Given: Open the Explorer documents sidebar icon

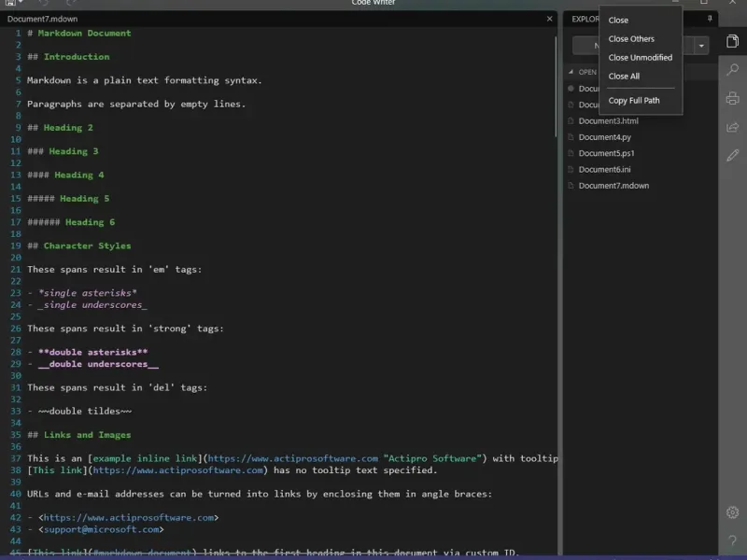Looking at the screenshot, I should [x=732, y=40].
